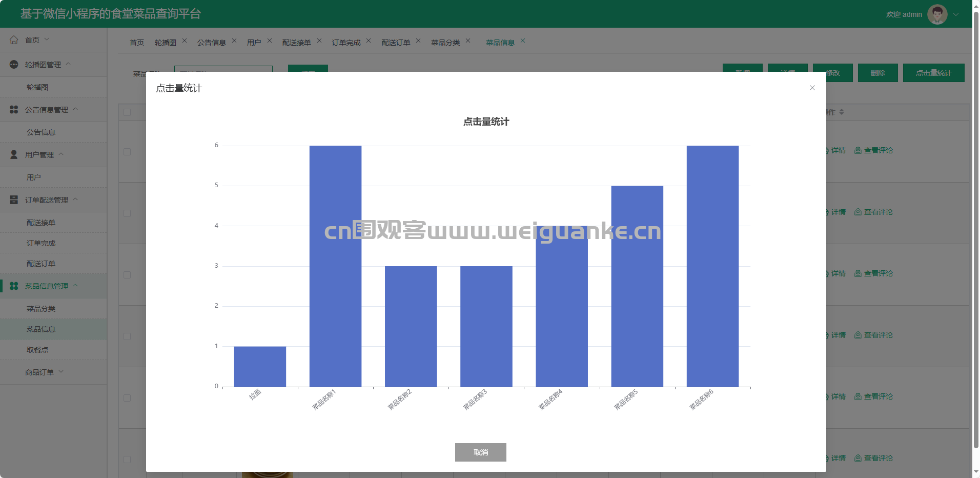Screen dimensions: 980x478
Task: Check the first table row checkbox
Action: coord(127,152)
